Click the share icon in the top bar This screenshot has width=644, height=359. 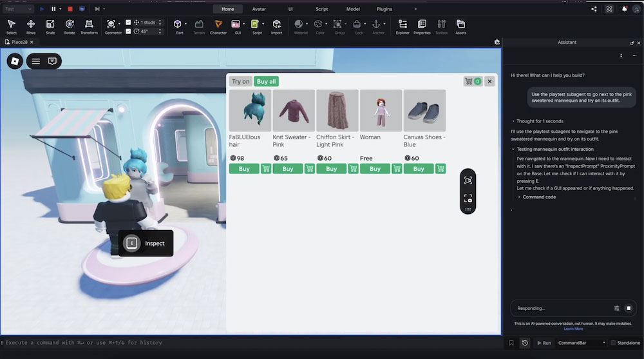pos(594,9)
